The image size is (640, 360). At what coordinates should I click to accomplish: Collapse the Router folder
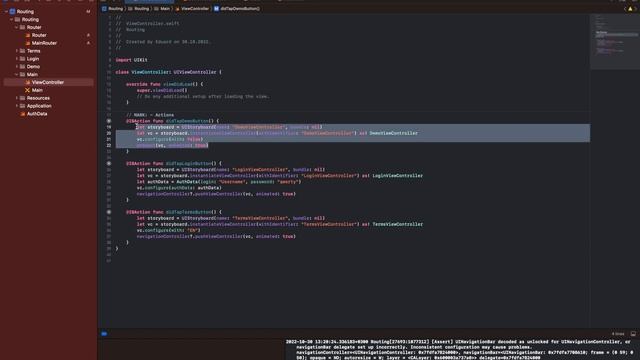click(x=17, y=27)
